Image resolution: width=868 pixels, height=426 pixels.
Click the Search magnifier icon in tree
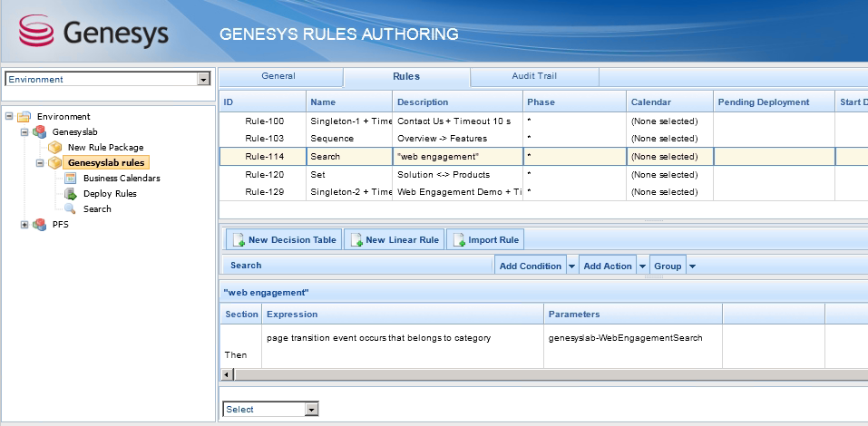point(70,209)
